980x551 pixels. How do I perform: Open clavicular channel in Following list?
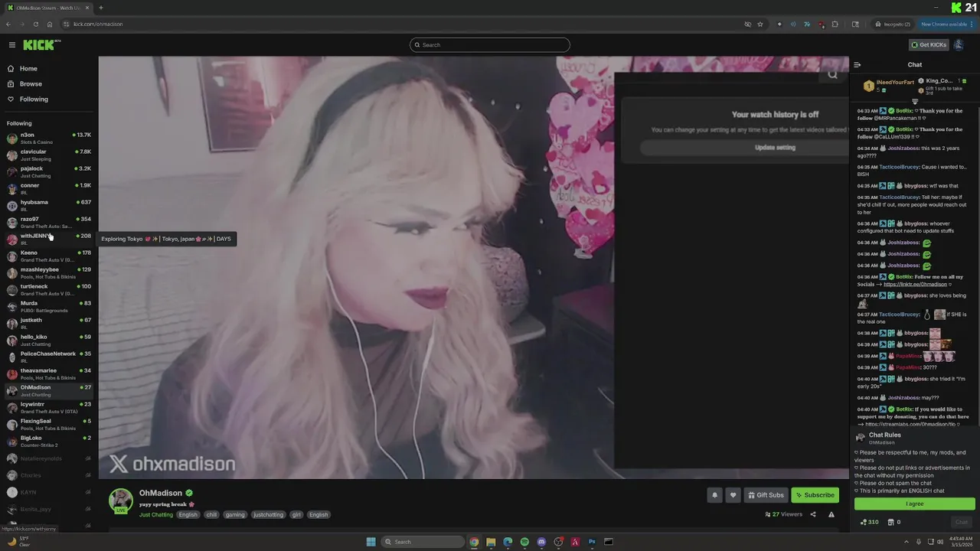[49, 155]
